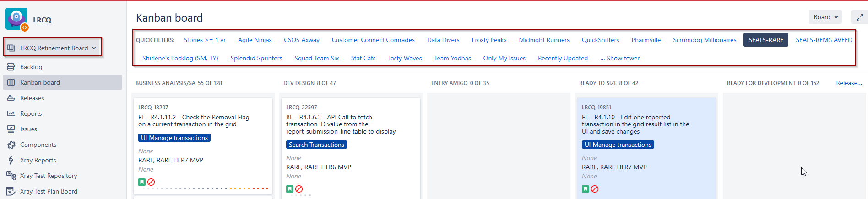This screenshot has width=868, height=199.
Task: Open the Board dropdown menu
Action: [x=825, y=17]
